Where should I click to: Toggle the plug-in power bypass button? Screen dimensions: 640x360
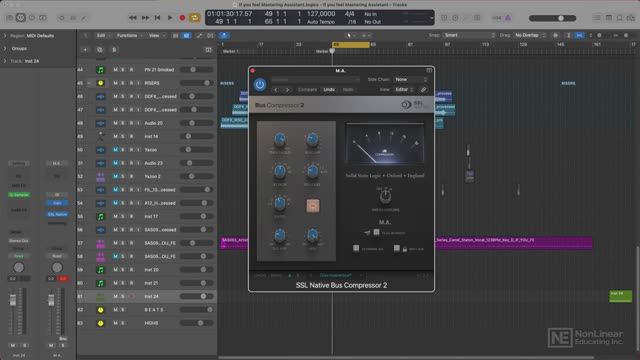[260, 84]
